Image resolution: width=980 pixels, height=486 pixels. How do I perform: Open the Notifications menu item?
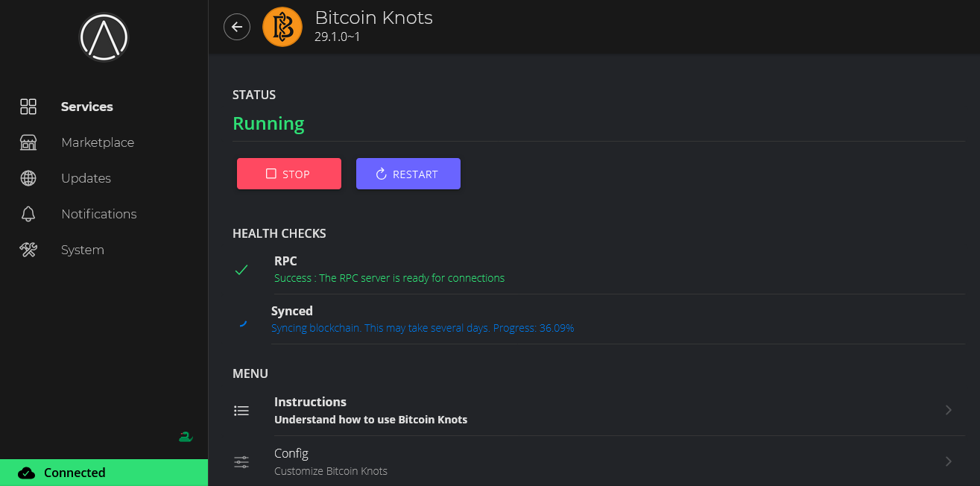click(x=98, y=214)
